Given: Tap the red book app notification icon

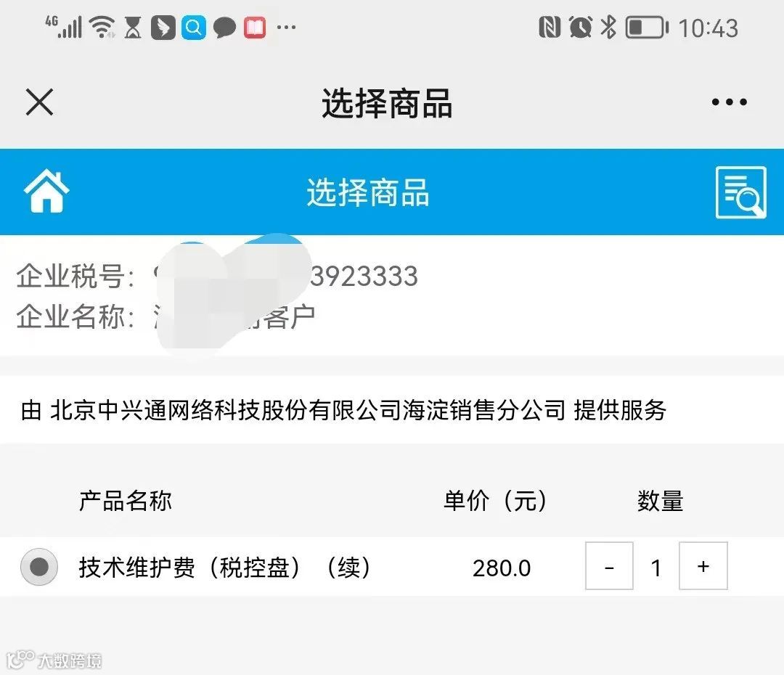Looking at the screenshot, I should (255, 28).
